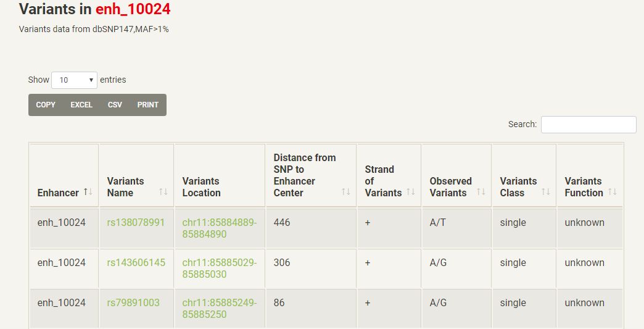This screenshot has height=329, width=644.
Task: Download table via CSV button
Action: (x=115, y=105)
